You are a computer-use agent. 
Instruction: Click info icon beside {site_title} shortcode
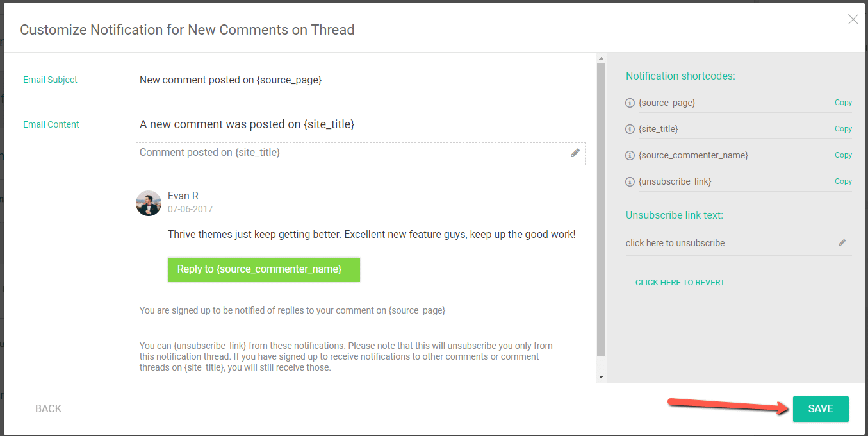coord(630,129)
